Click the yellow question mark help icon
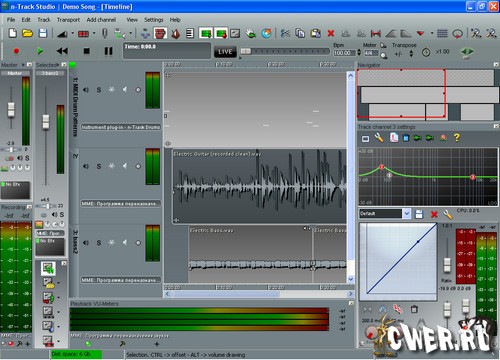This screenshot has width=500, height=360. (x=457, y=138)
